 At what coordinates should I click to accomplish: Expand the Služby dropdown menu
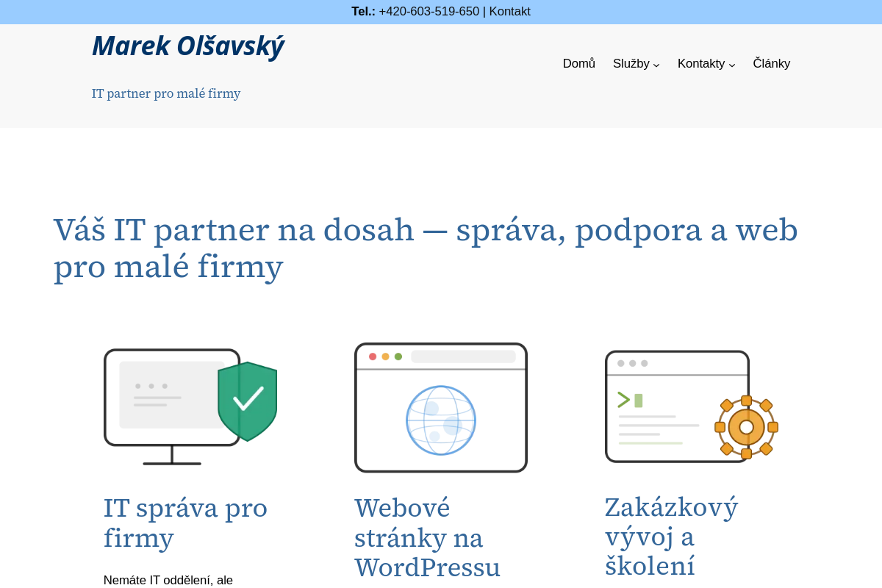tap(637, 64)
